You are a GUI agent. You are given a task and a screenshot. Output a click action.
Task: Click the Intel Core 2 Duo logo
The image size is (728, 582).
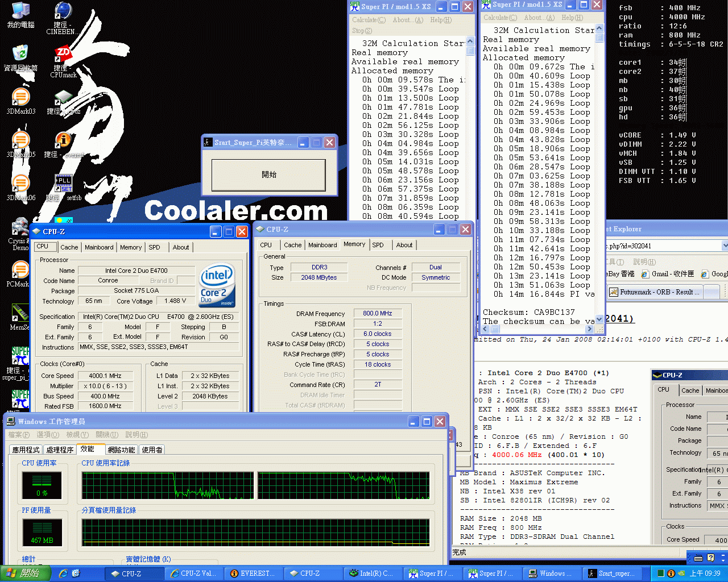coord(217,285)
